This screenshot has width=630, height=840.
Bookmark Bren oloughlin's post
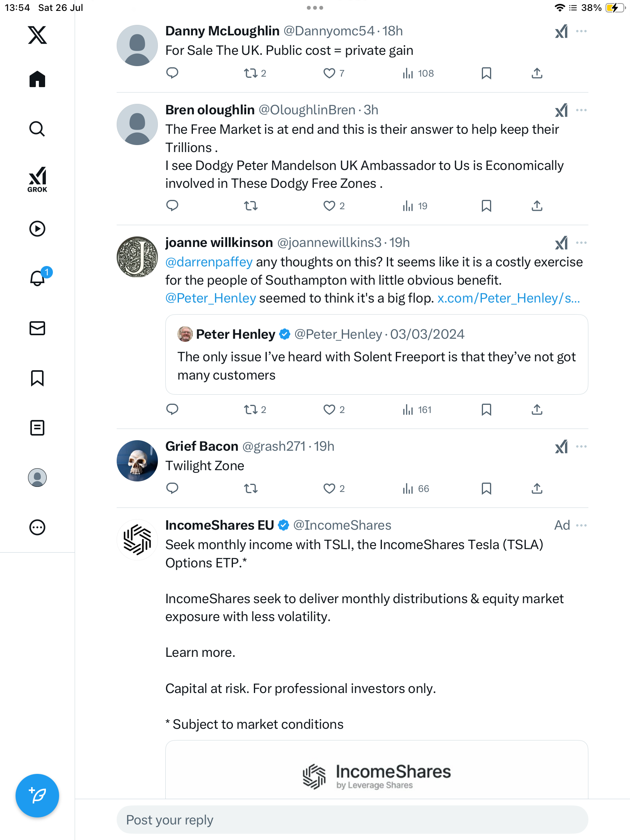pyautogui.click(x=486, y=206)
